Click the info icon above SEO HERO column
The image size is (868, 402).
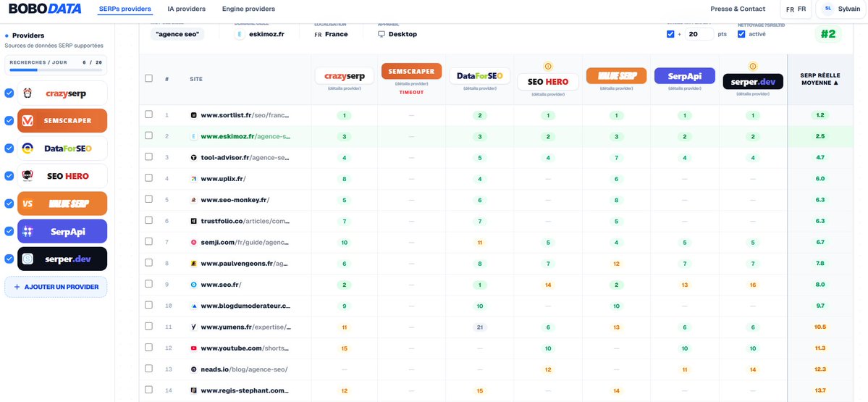548,67
